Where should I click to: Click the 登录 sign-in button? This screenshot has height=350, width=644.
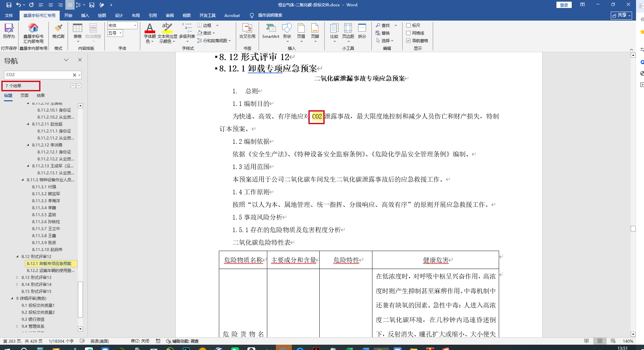coord(564,5)
